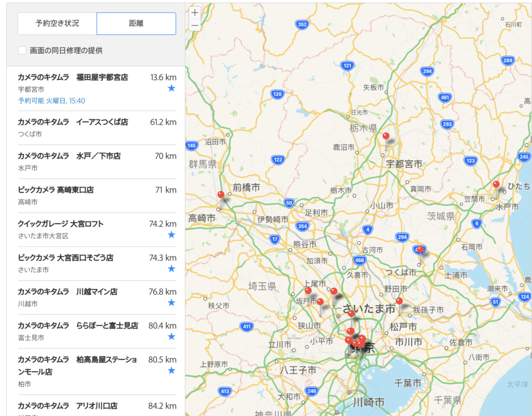Open ビックカメラ 大宮西口そごう店 store entry
The height and width of the screenshot is (416, 532).
coord(97,264)
